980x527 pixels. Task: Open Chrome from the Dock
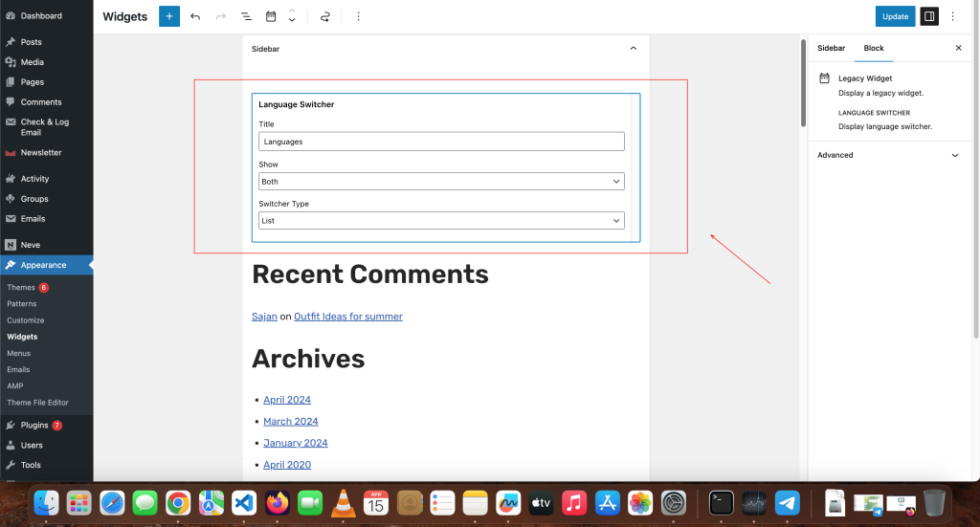tap(178, 503)
